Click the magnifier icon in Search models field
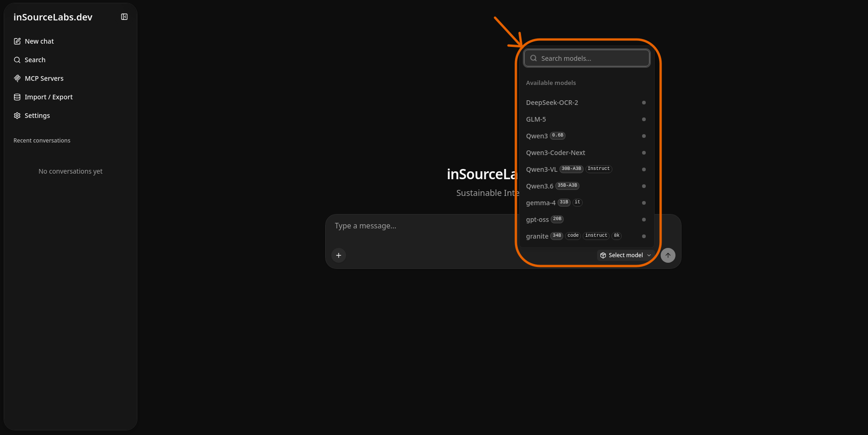Image resolution: width=868 pixels, height=435 pixels. click(x=534, y=58)
